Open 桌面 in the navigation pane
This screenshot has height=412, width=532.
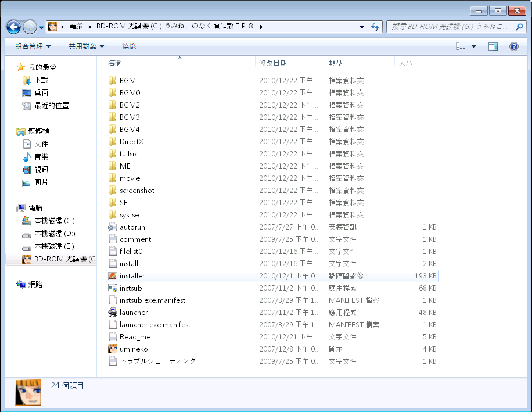click(x=35, y=92)
